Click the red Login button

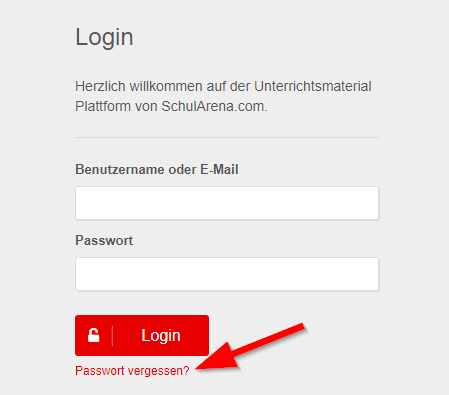click(142, 335)
